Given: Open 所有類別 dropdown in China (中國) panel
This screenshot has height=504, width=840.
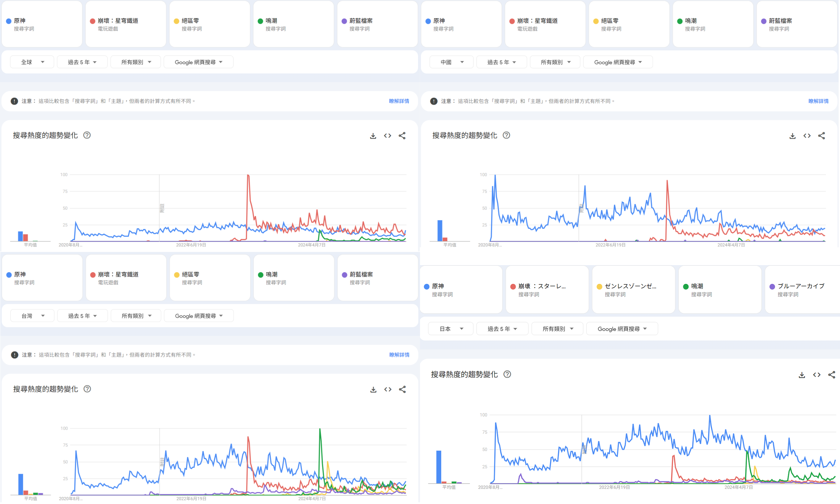Looking at the screenshot, I should click(555, 62).
